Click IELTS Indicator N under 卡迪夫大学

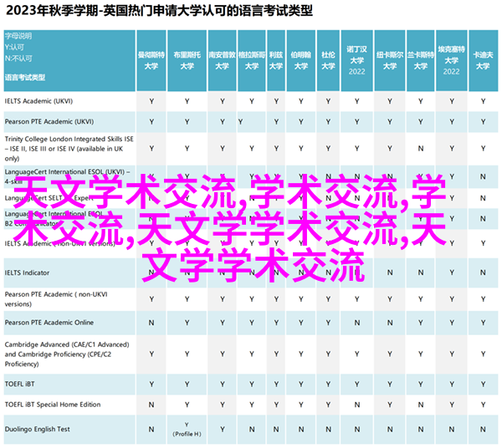483,272
